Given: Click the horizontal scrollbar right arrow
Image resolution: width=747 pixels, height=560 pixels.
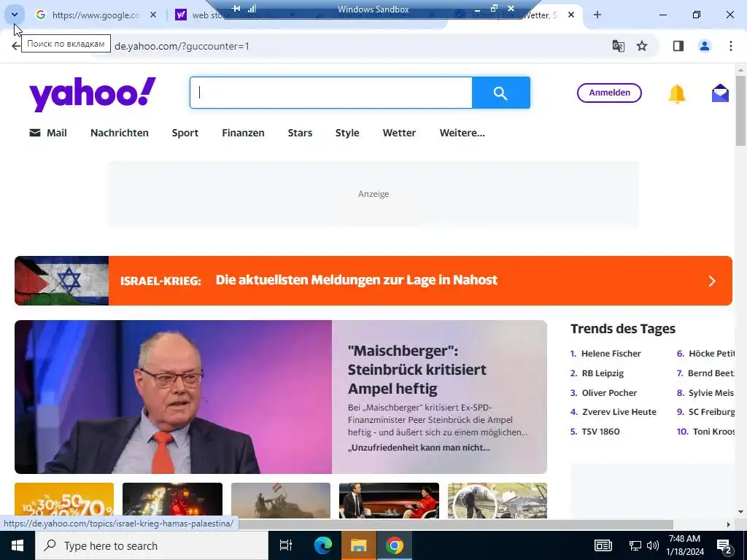Looking at the screenshot, I should (728, 524).
